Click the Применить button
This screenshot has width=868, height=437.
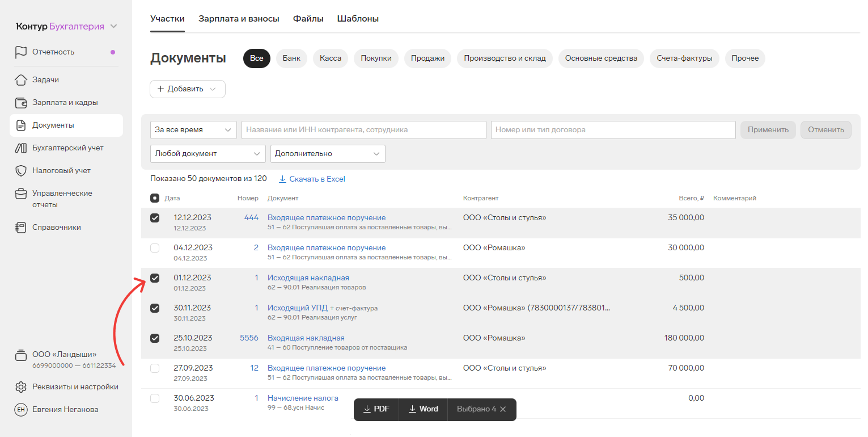tap(768, 130)
